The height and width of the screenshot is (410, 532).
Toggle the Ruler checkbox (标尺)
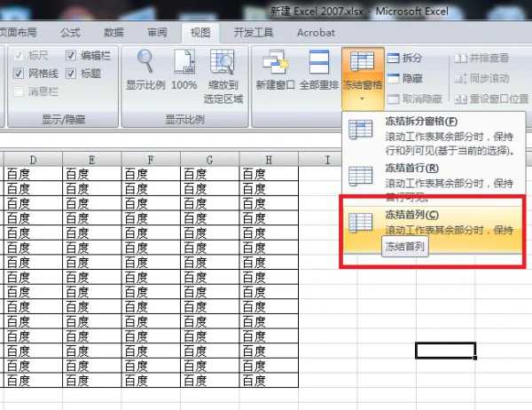tap(19, 55)
